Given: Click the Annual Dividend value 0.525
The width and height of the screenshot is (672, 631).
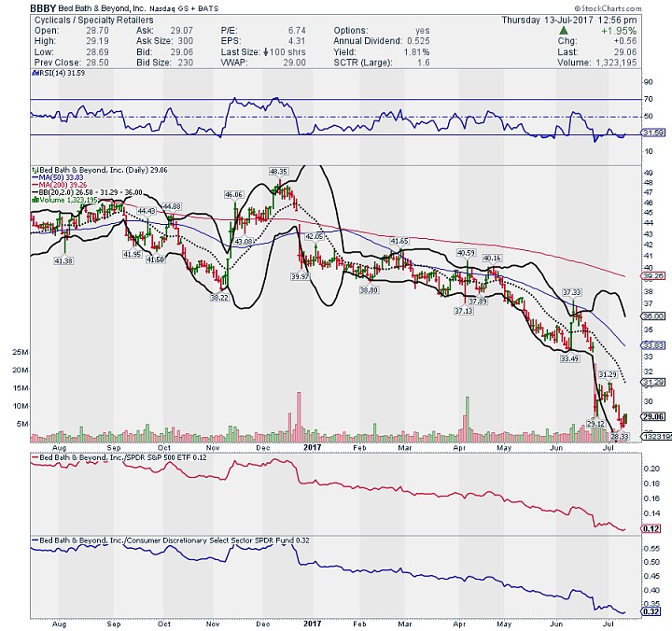Looking at the screenshot, I should click(418, 41).
